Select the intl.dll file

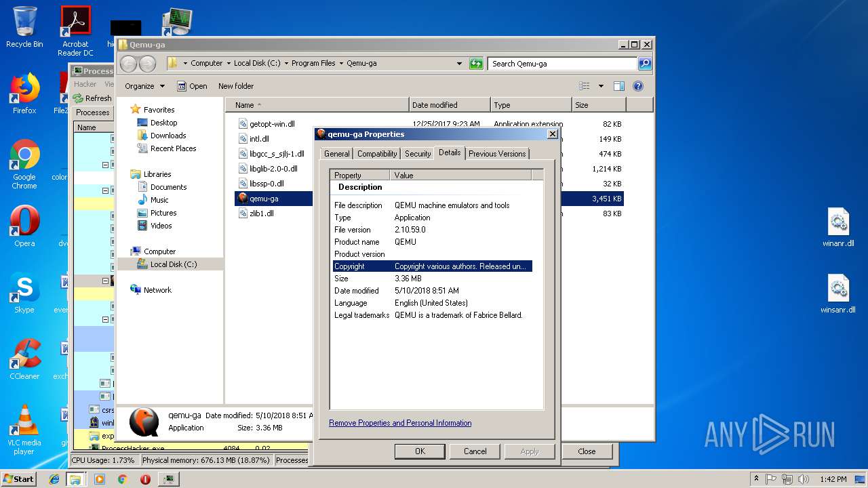pos(259,139)
